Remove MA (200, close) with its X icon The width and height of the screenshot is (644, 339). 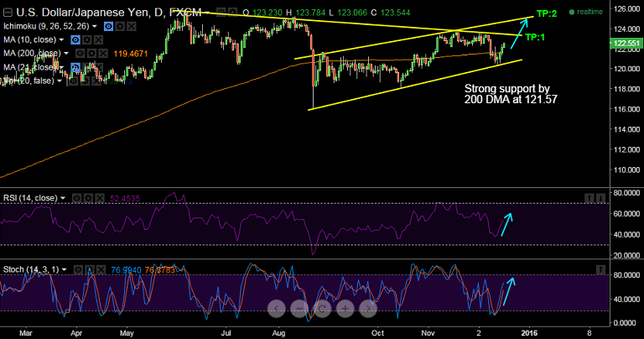tap(103, 54)
